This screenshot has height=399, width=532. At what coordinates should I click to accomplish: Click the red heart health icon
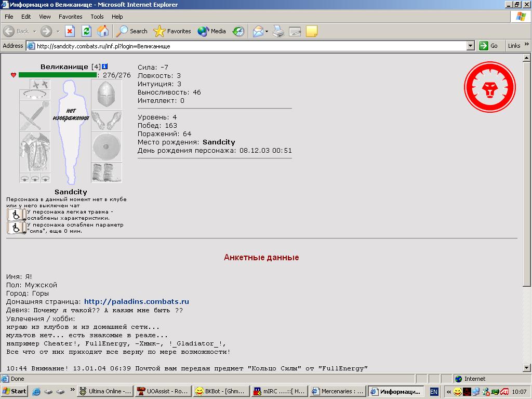[13, 75]
